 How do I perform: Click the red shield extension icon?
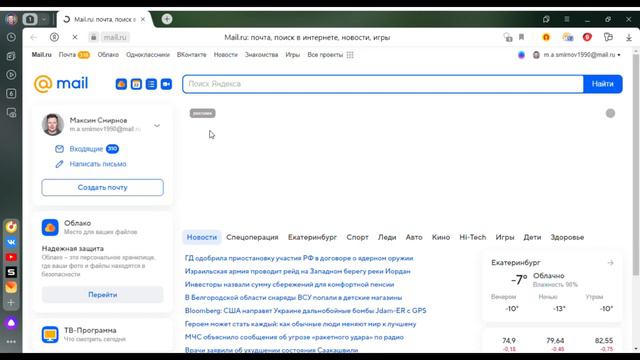tap(587, 37)
